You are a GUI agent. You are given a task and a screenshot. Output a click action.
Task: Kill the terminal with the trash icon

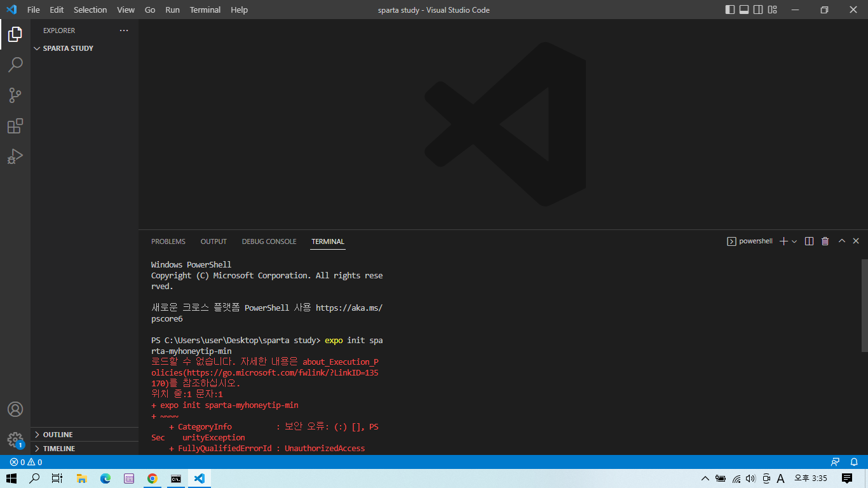click(x=825, y=241)
